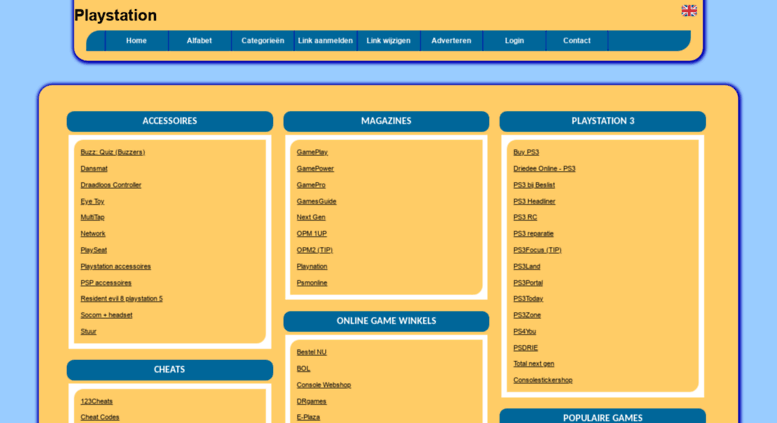Follow the Dansmat link
The height and width of the screenshot is (423, 777).
(x=94, y=168)
